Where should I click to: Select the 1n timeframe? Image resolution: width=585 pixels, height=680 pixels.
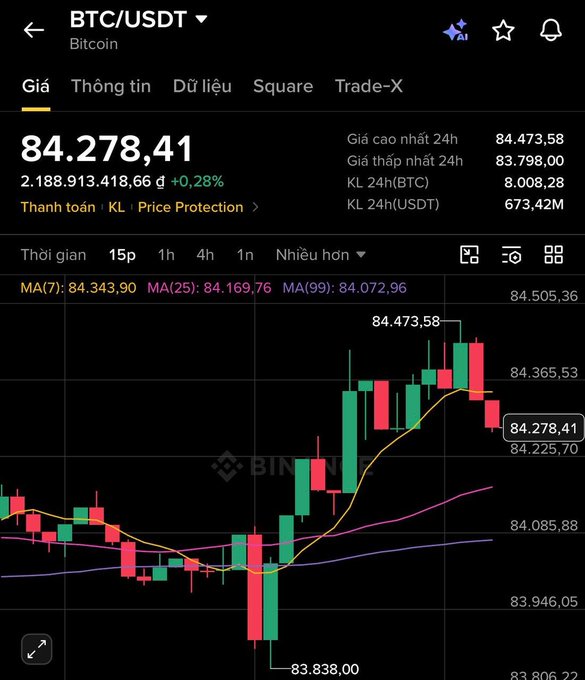(245, 255)
